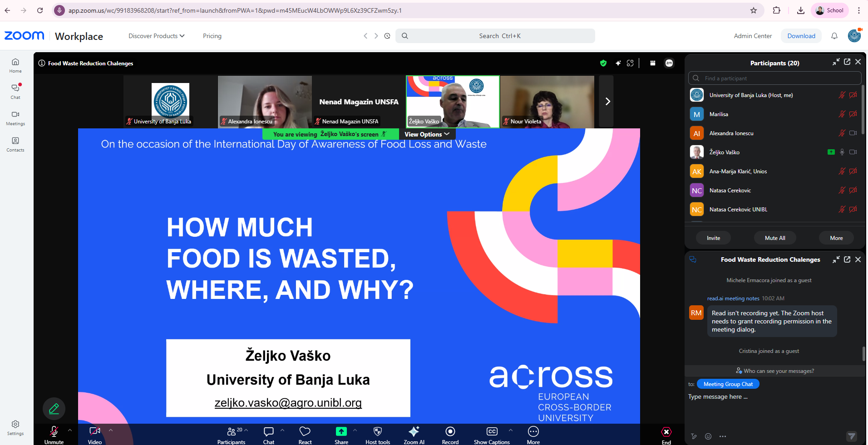Expand the caret next to Chat button
Image resolution: width=868 pixels, height=445 pixels.
click(x=282, y=430)
